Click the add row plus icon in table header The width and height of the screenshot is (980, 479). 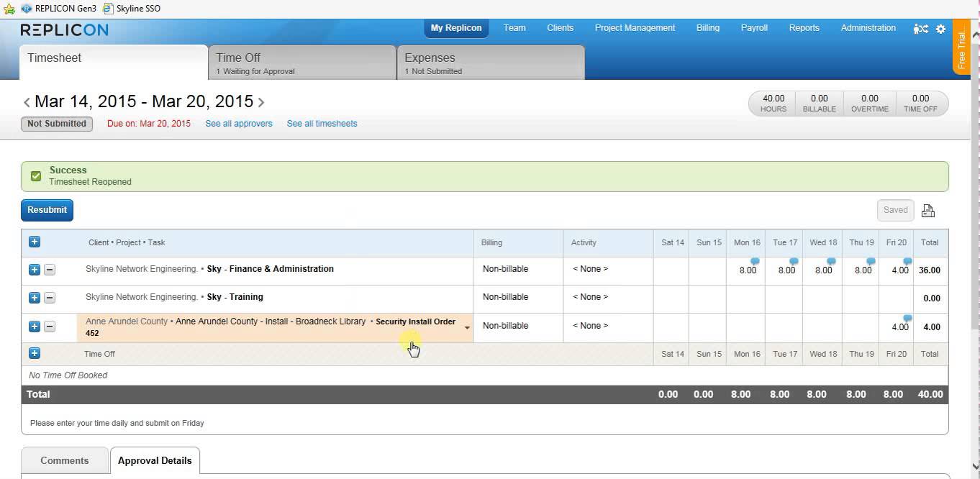pos(35,242)
